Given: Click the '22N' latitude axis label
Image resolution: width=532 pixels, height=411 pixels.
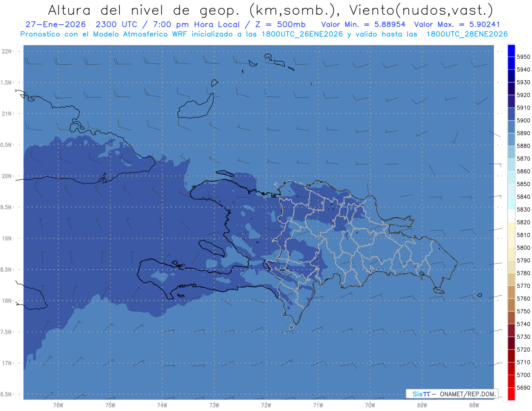Looking at the screenshot, I should coord(7,51).
